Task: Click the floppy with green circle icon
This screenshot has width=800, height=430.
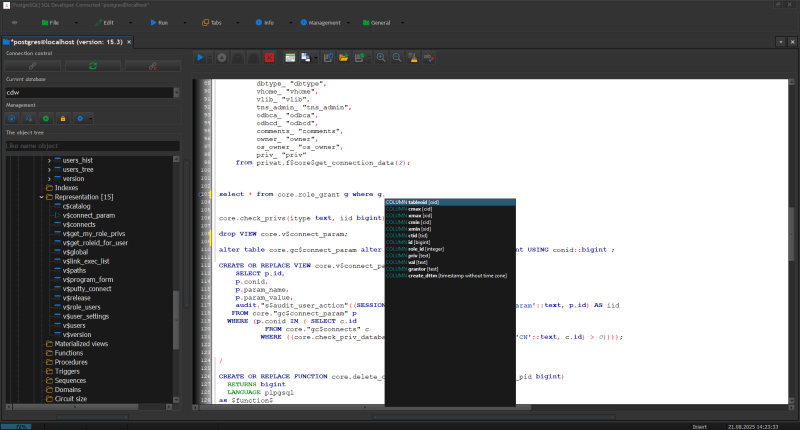Action: tap(359, 58)
